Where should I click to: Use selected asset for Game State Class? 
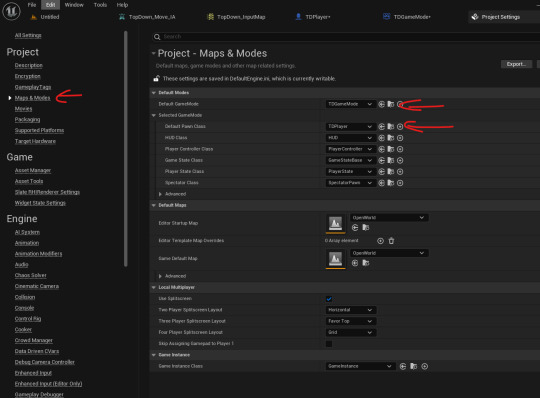381,160
